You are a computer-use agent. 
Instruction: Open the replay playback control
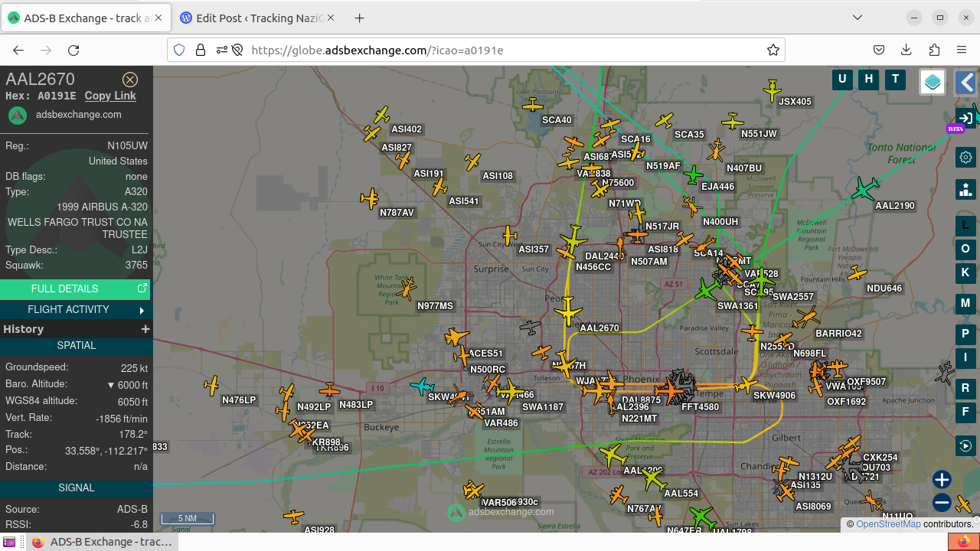[x=965, y=445]
